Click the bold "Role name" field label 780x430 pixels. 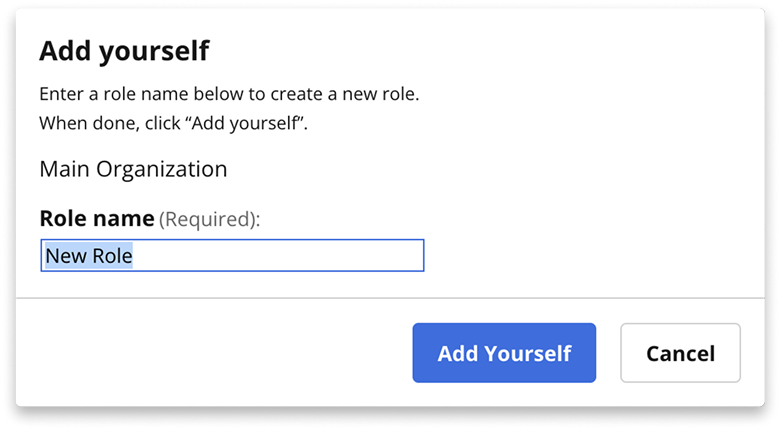pos(97,218)
